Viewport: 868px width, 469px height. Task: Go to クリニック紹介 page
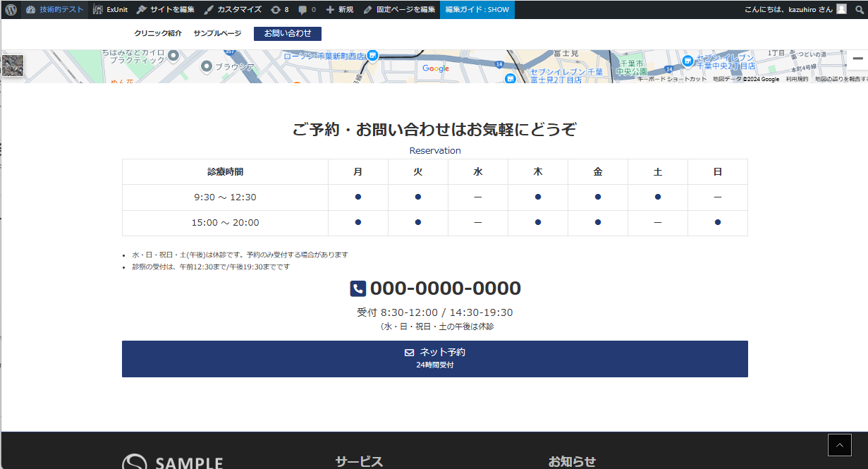point(157,34)
